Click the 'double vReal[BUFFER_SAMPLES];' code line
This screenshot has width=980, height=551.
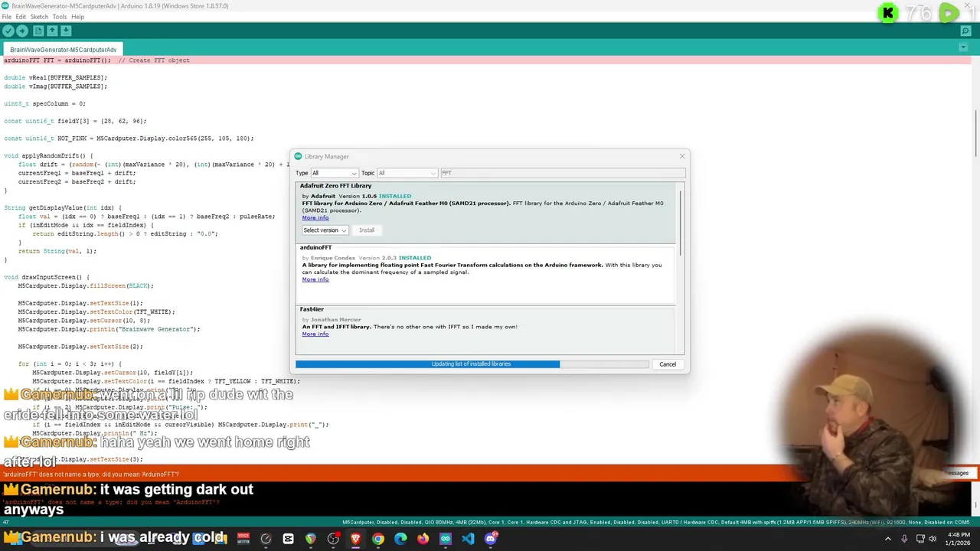[x=55, y=77]
